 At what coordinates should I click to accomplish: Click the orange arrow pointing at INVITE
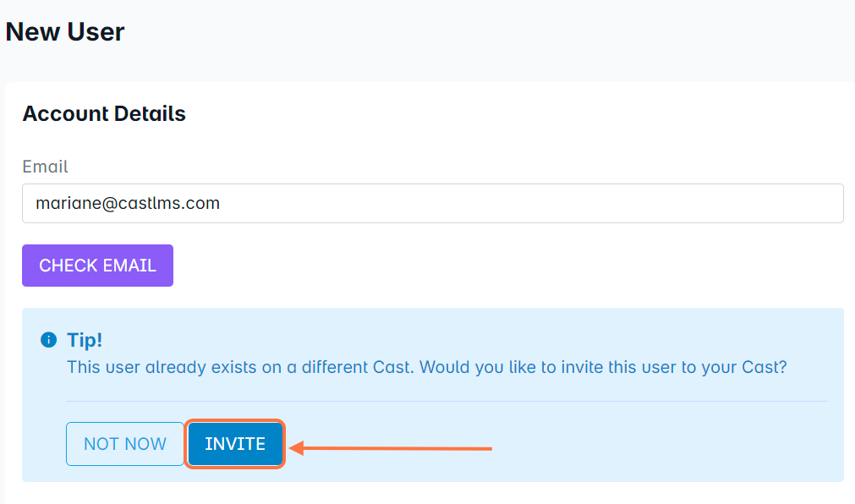(x=391, y=448)
